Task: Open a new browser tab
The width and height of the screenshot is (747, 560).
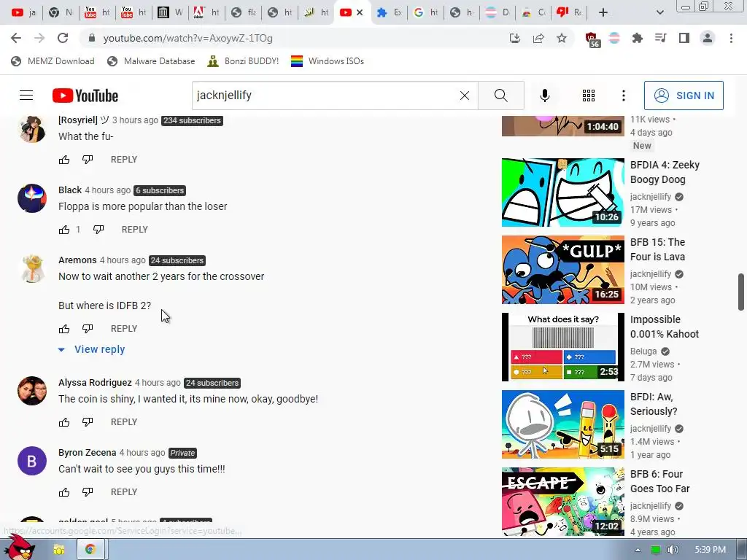Action: pos(603,12)
